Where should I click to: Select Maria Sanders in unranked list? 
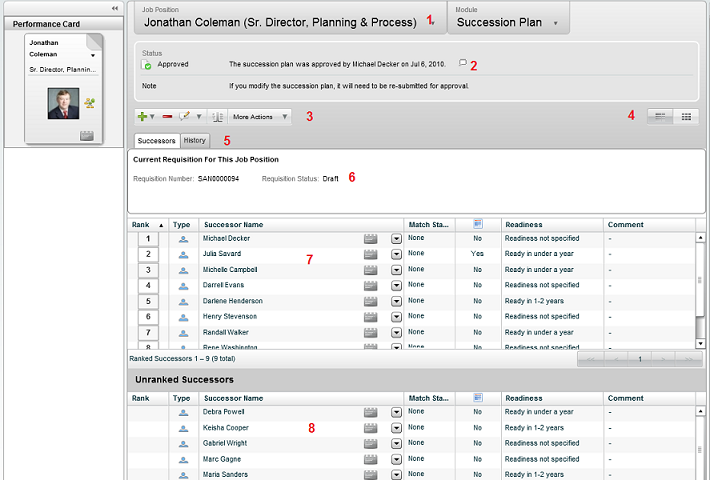pos(225,474)
